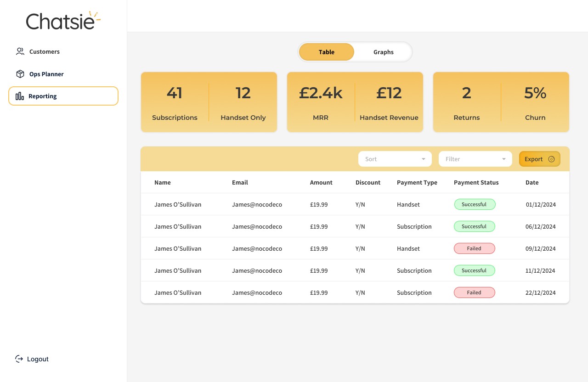
Task: Click Handset payment type in 01/12/2024 row
Action: [x=408, y=204]
